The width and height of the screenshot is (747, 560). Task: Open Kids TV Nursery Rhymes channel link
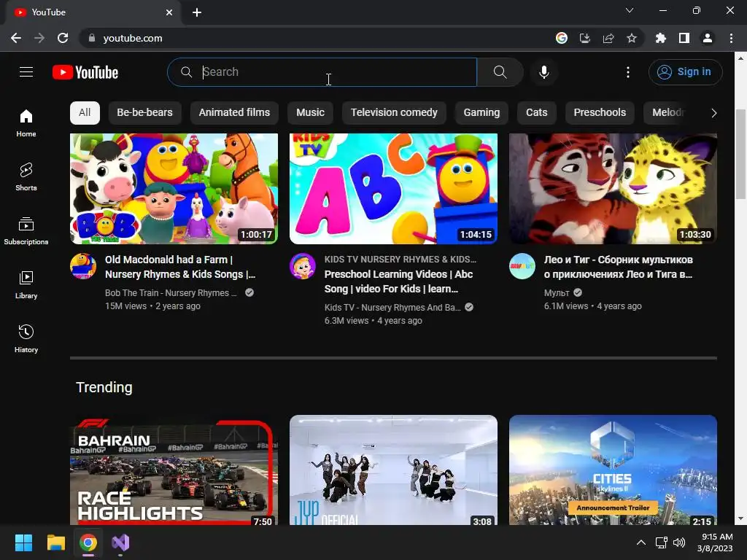[392, 308]
